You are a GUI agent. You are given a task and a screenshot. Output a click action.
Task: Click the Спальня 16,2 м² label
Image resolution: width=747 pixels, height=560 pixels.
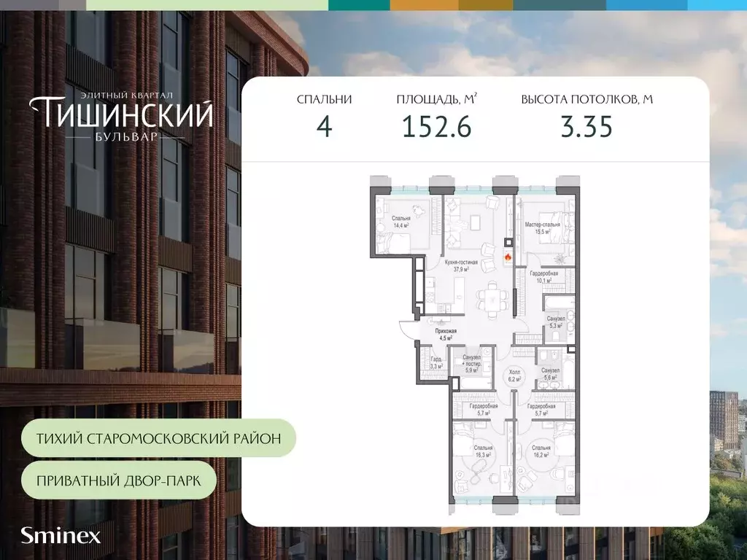(541, 451)
